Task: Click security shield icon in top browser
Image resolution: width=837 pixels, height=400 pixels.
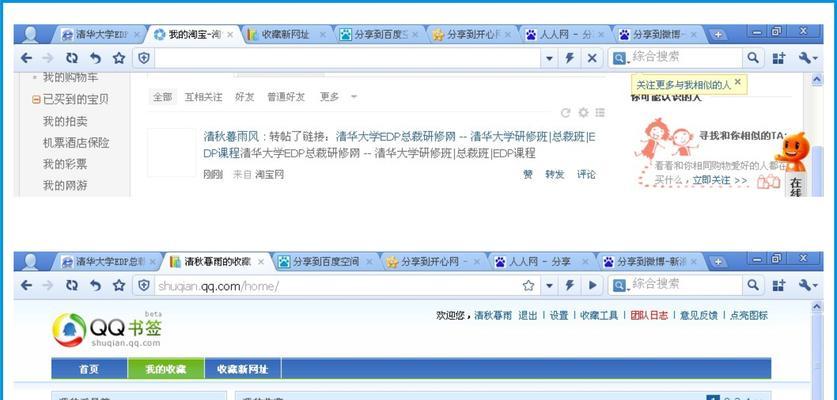Action: (x=144, y=58)
